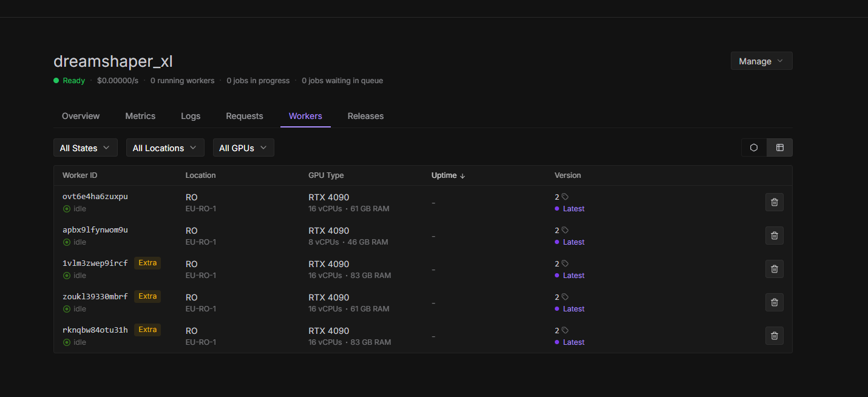This screenshot has width=868, height=397.
Task: Open the Logs tab
Action: [x=191, y=116]
